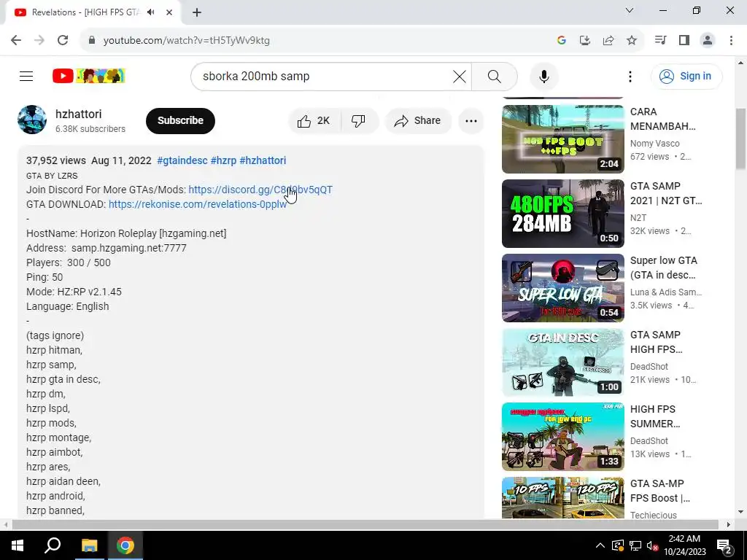Open GTA SAMP 2021 N2T title
The image size is (747, 560).
pos(665,193)
